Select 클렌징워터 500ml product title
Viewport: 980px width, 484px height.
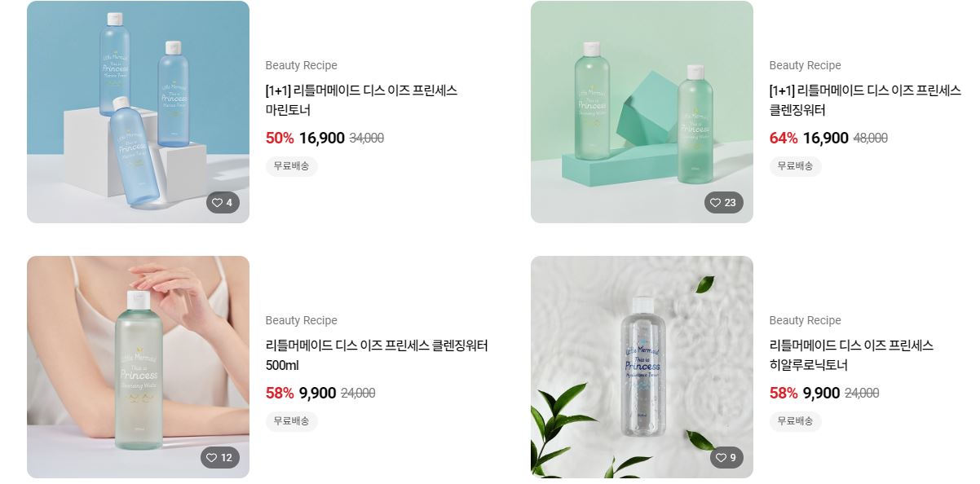pyautogui.click(x=377, y=355)
